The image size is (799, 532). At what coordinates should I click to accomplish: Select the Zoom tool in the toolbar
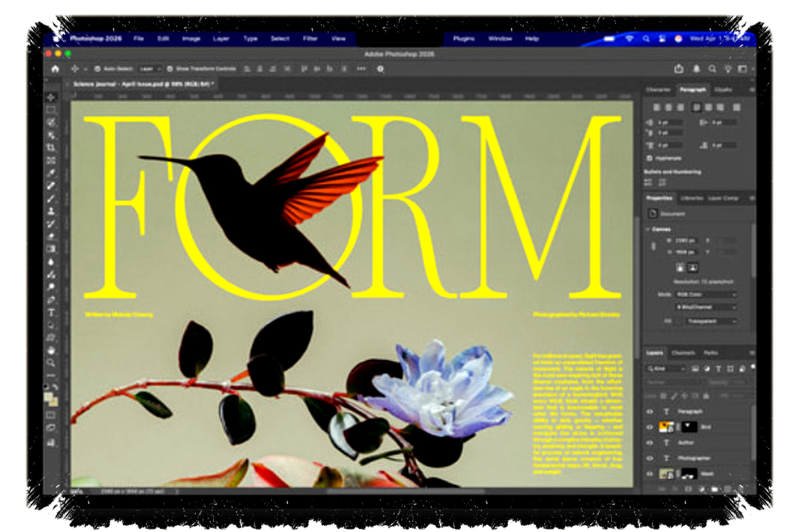[x=51, y=362]
